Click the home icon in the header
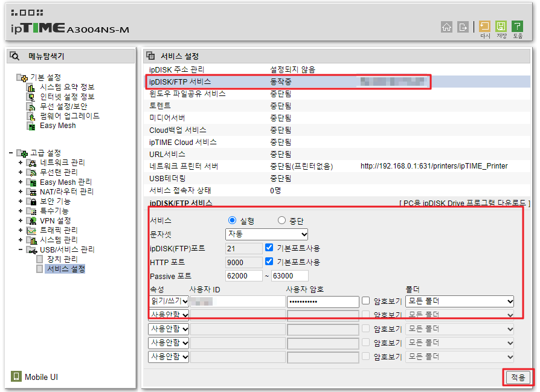Screen dimensions: 540x392 pos(447,27)
